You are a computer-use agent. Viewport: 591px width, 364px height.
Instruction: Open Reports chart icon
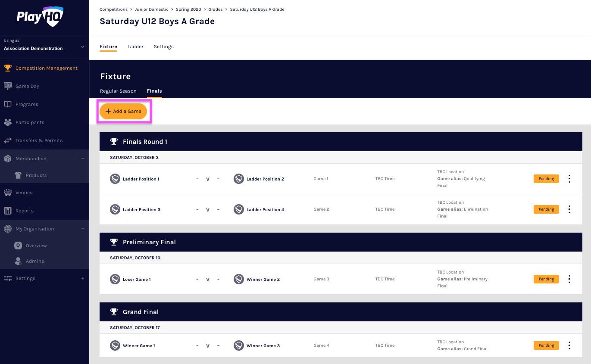tap(8, 211)
